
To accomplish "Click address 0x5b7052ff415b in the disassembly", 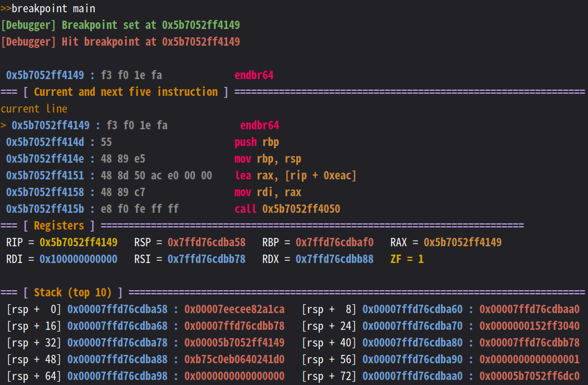I will (45, 209).
